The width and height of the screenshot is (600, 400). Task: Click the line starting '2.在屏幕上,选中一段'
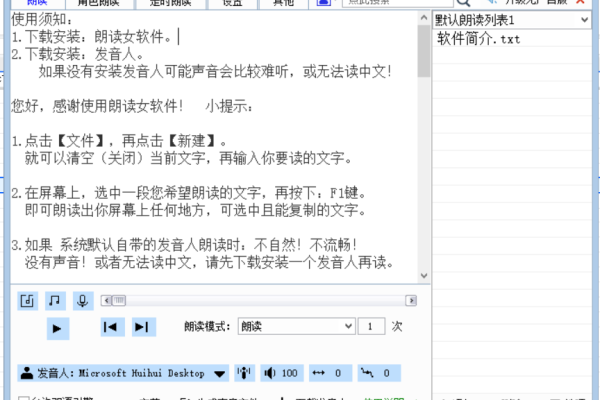coord(189,193)
